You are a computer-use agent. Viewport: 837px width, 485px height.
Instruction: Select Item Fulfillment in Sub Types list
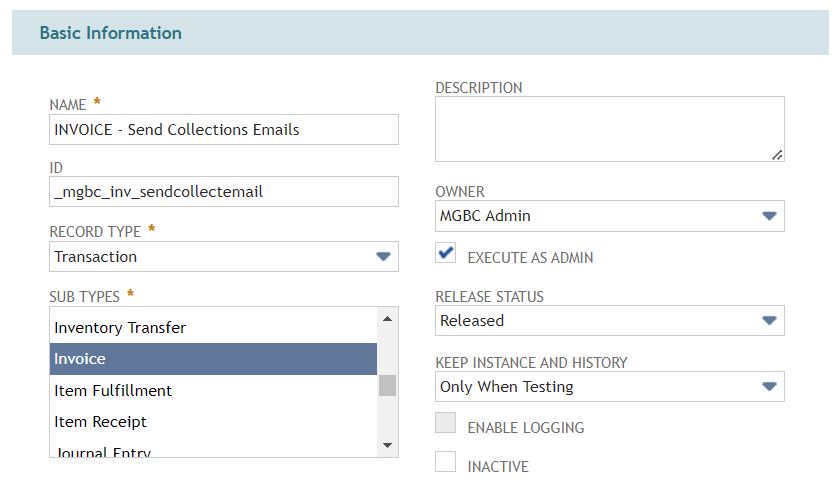click(x=214, y=391)
